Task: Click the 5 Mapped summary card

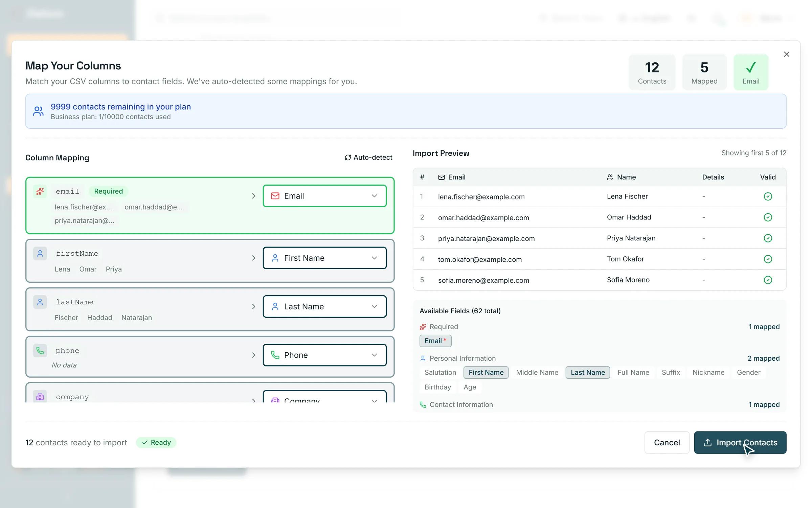Action: click(x=704, y=72)
